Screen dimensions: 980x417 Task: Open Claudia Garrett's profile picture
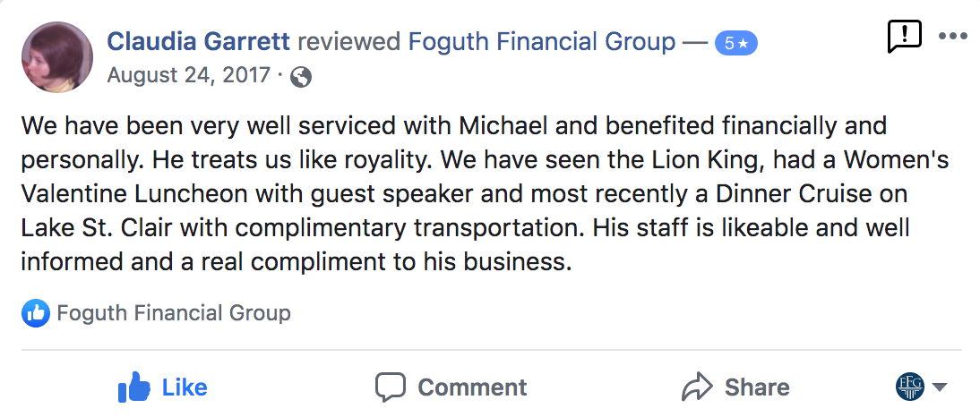(56, 56)
